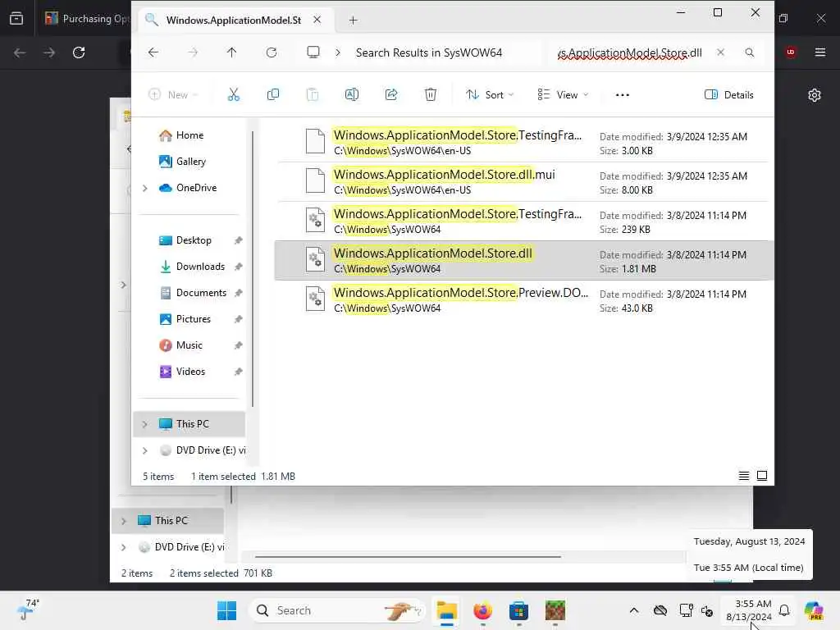Expand This PC in front window

coord(144,424)
